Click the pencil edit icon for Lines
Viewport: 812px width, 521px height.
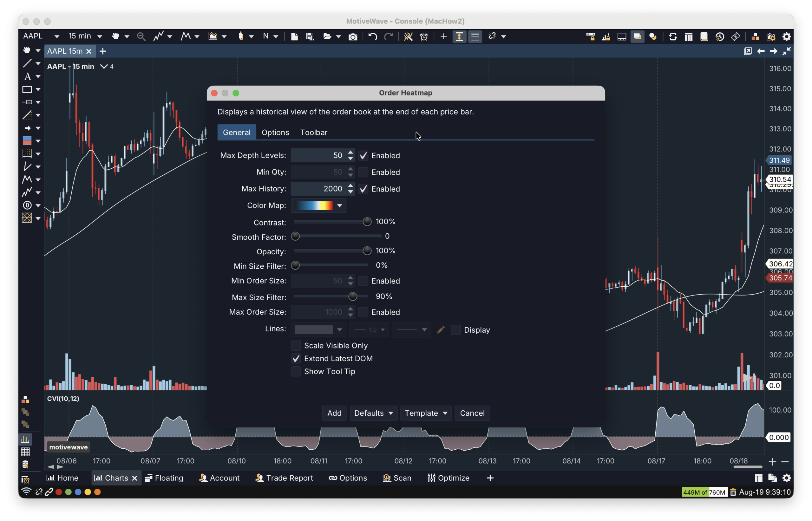(x=441, y=330)
